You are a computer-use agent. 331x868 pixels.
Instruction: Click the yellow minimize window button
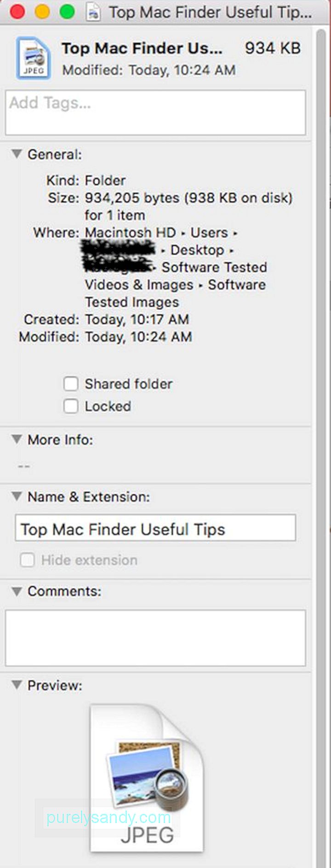(x=42, y=11)
